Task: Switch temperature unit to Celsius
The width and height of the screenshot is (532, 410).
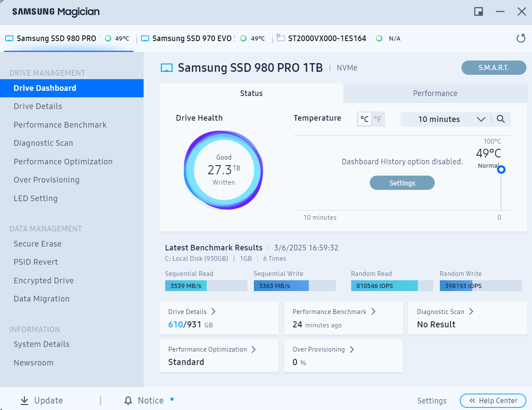Action: pyautogui.click(x=365, y=119)
